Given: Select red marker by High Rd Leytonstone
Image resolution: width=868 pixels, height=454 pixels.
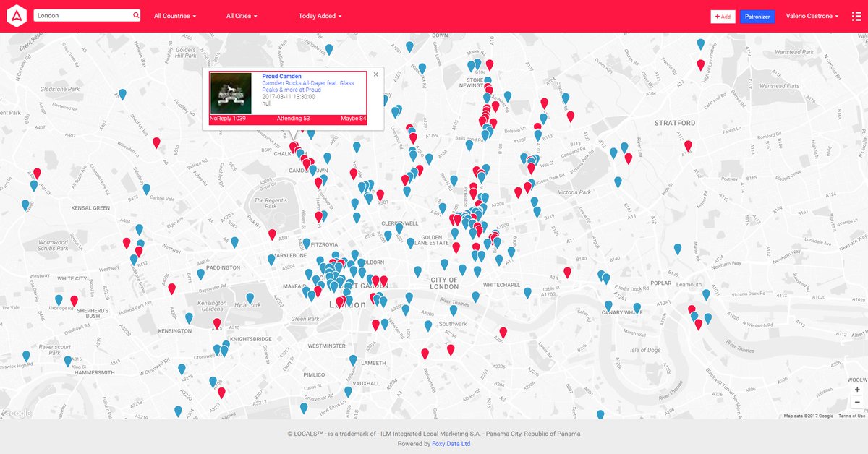Looking at the screenshot, I should (x=700, y=65).
